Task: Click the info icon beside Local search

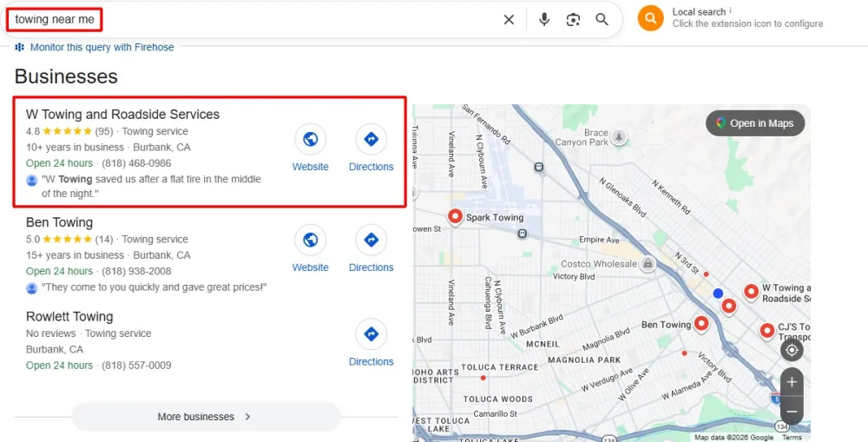Action: pyautogui.click(x=730, y=10)
